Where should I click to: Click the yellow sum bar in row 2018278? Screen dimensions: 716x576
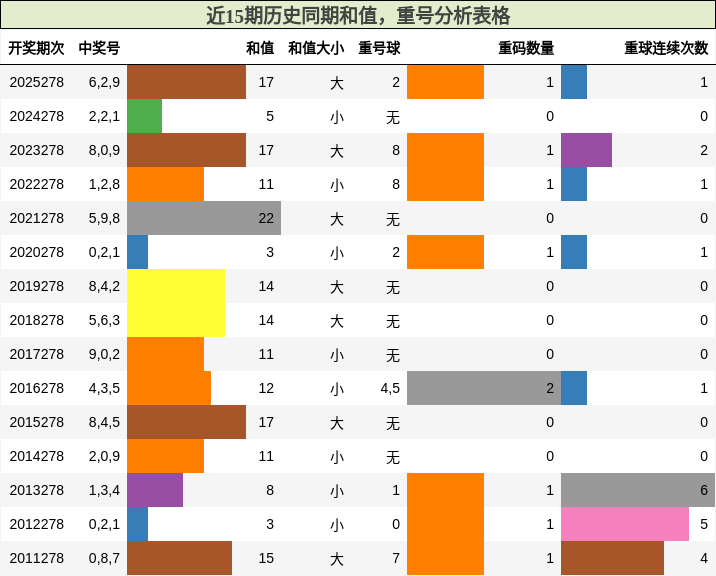tap(176, 320)
